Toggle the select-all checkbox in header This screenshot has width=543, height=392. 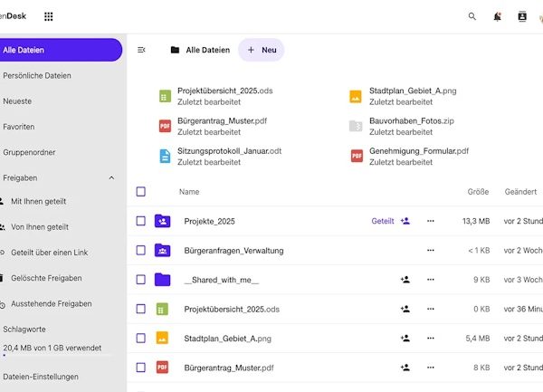[140, 192]
